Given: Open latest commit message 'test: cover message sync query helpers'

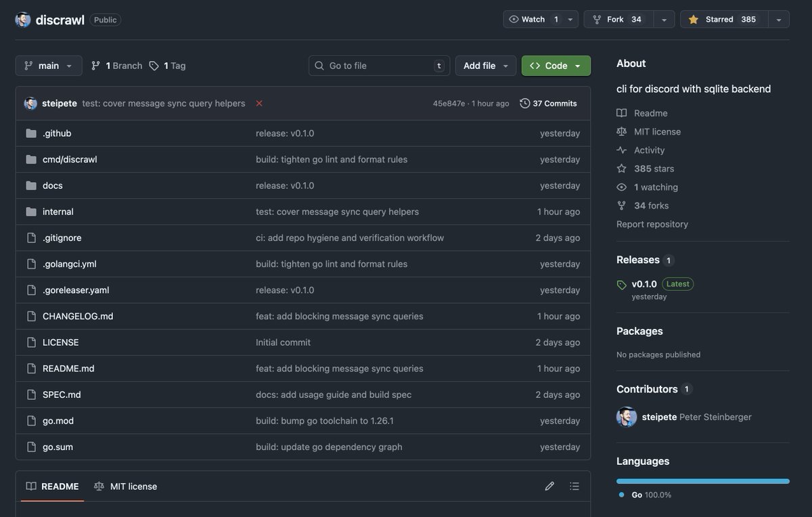Looking at the screenshot, I should coord(164,104).
